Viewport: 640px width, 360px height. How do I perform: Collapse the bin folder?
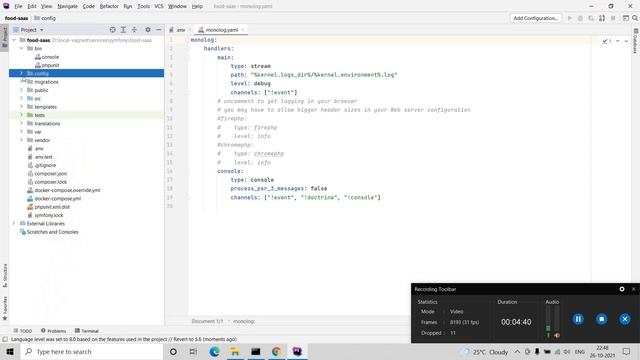[21, 48]
